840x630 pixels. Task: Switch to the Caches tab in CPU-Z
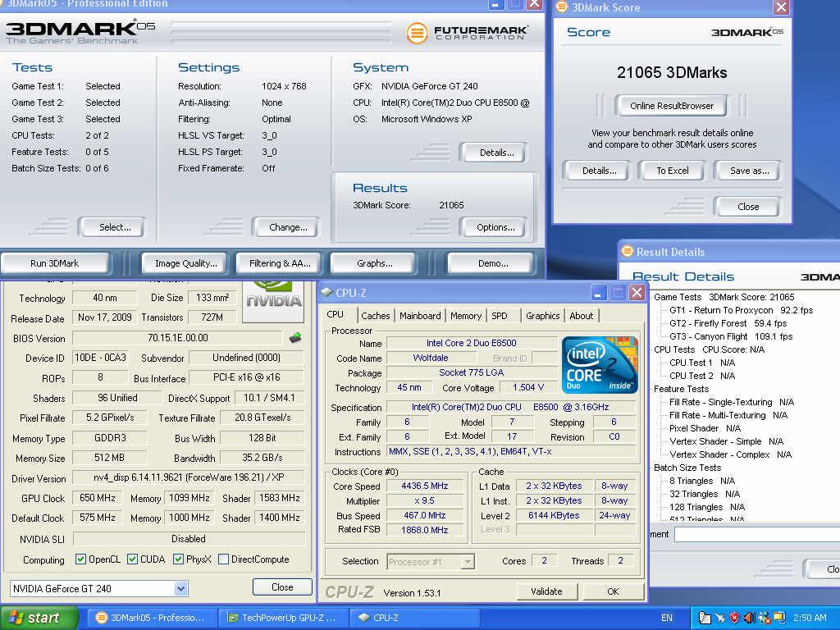click(375, 316)
